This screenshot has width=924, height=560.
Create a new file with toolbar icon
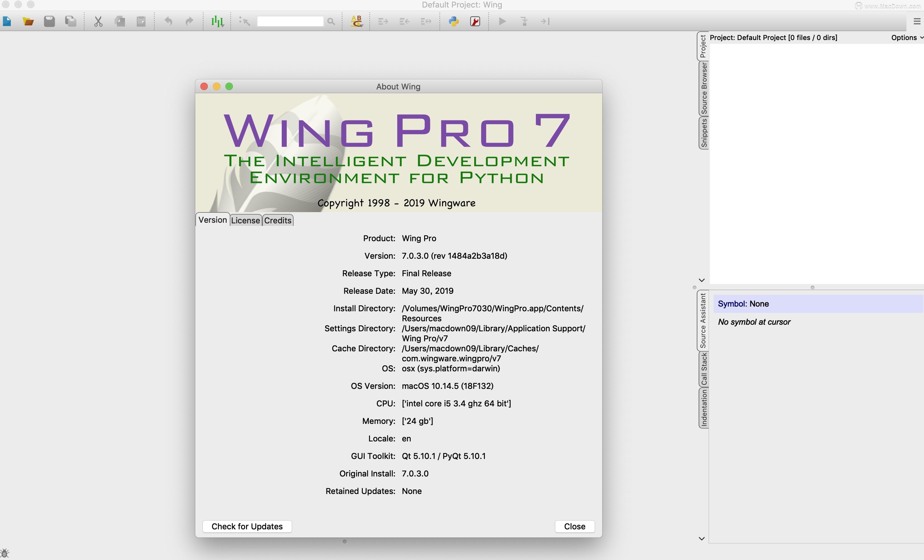click(7, 21)
